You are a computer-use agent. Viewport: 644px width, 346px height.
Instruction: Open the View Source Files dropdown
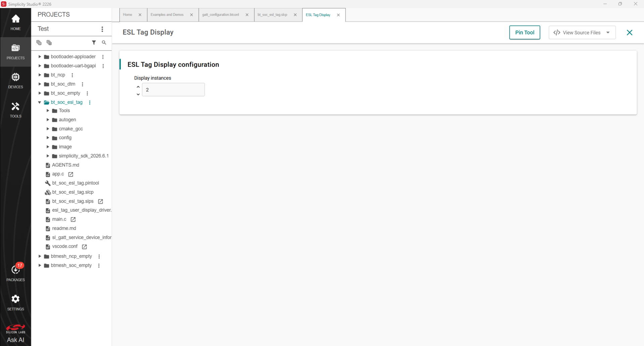tap(582, 33)
